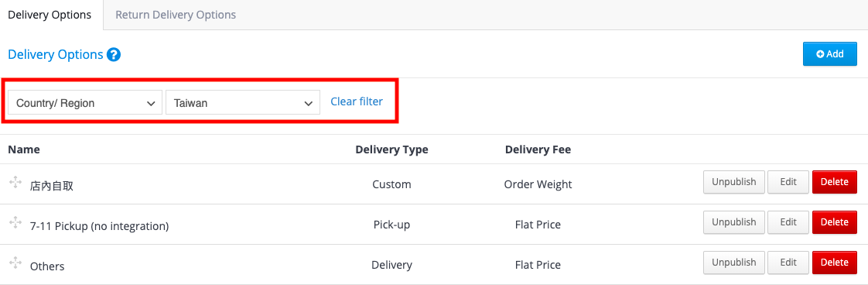Screen dimensions: 868x285
Task: Delete the Others delivery option
Action: [x=834, y=263]
